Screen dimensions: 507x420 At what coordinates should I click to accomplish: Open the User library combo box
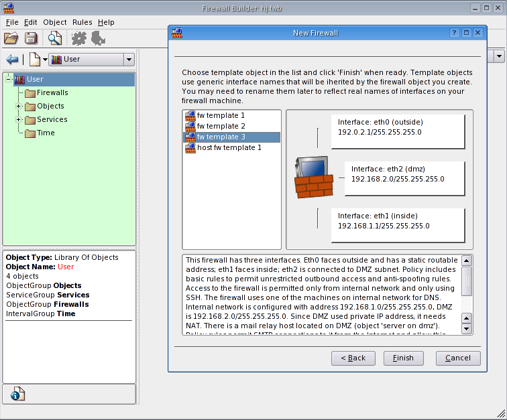pyautogui.click(x=91, y=60)
